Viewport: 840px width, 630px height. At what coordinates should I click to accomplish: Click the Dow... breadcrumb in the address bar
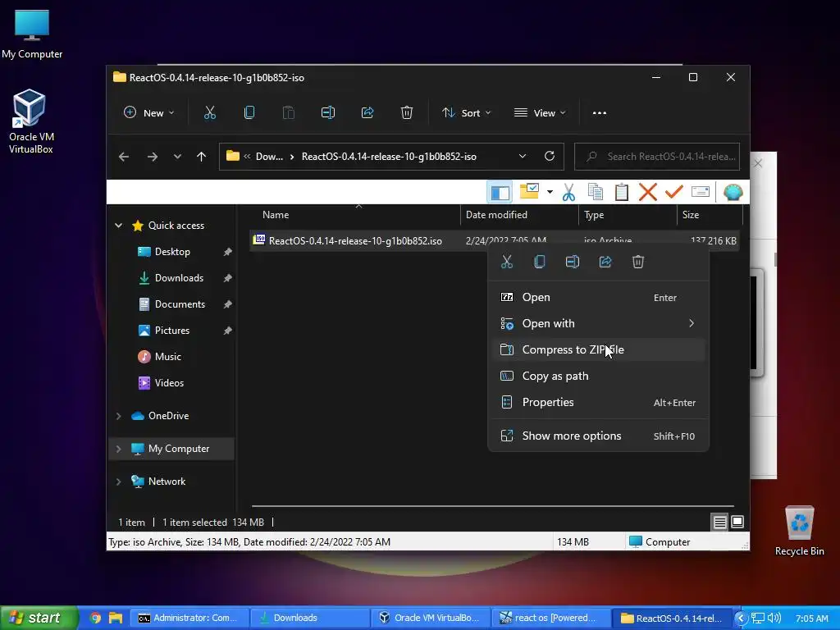(x=269, y=157)
